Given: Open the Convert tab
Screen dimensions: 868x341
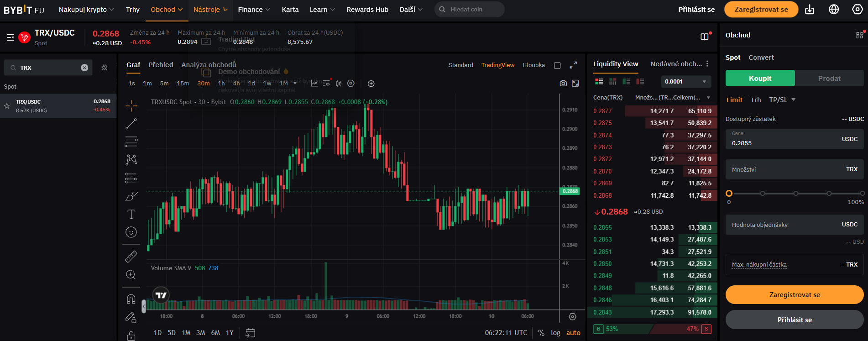Looking at the screenshot, I should coord(761,58).
